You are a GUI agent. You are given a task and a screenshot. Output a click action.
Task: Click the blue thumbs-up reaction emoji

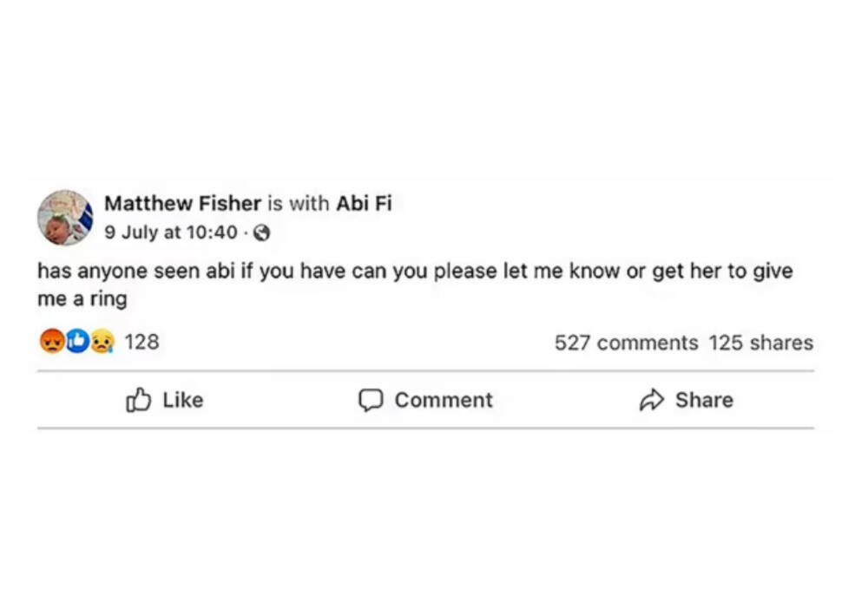(x=78, y=342)
